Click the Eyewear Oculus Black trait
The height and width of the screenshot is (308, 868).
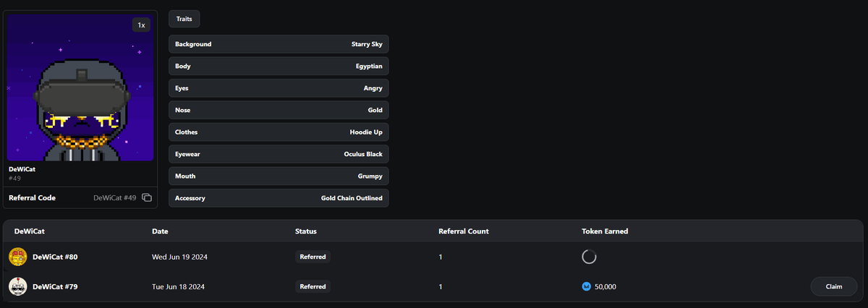pos(278,154)
